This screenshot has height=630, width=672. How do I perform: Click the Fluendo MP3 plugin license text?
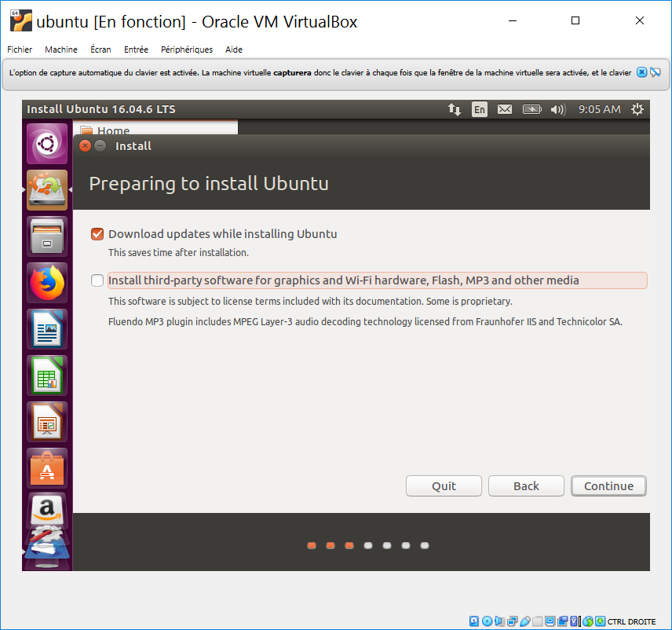pyautogui.click(x=365, y=321)
